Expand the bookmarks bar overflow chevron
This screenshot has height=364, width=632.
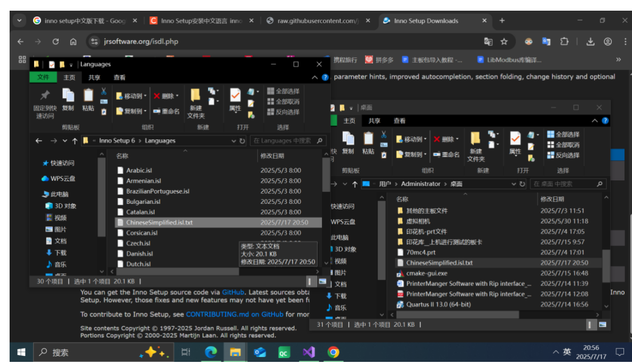[x=618, y=60]
